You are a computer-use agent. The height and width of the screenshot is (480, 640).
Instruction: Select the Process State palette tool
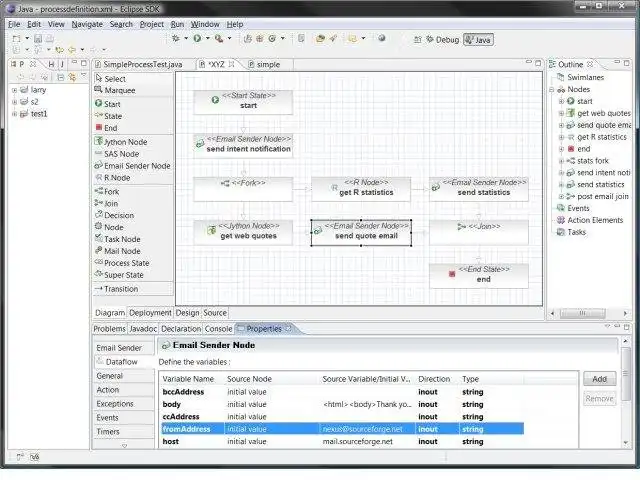[x=122, y=263]
